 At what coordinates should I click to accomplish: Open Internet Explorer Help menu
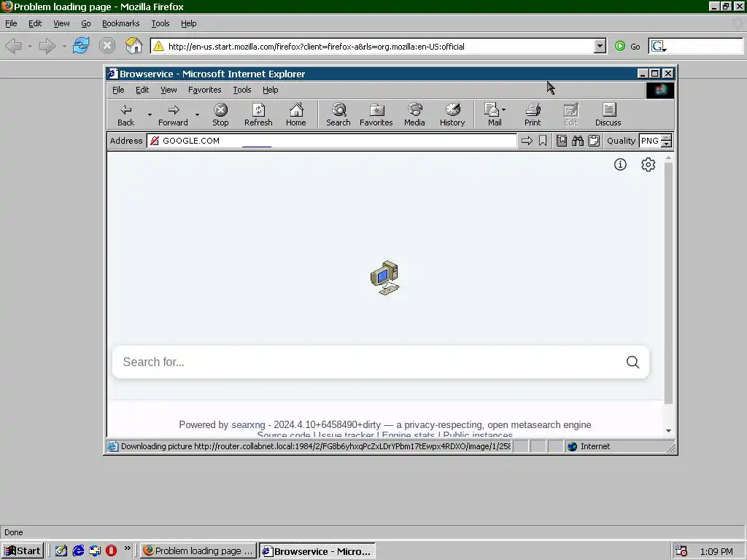click(270, 90)
